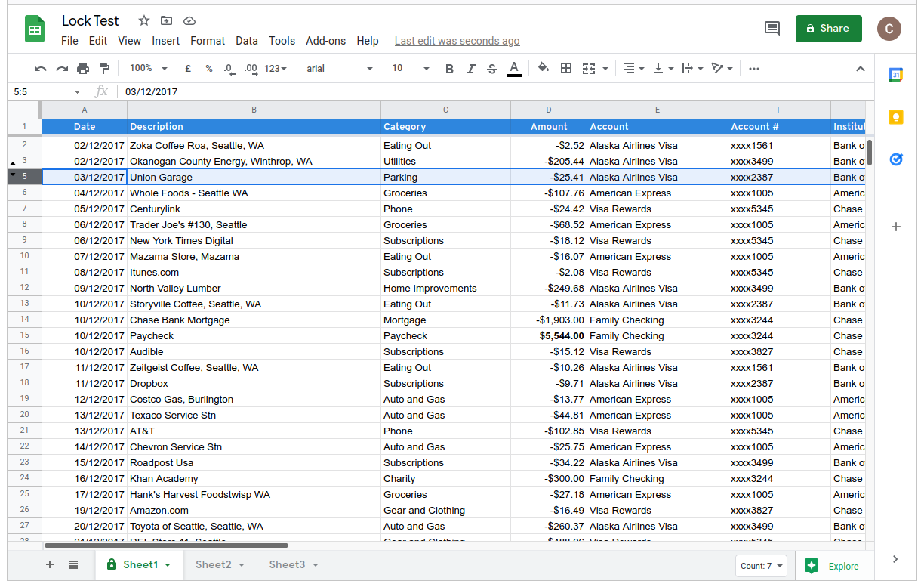Open the borders tool
Image resolution: width=924 pixels, height=587 pixels.
click(x=566, y=69)
